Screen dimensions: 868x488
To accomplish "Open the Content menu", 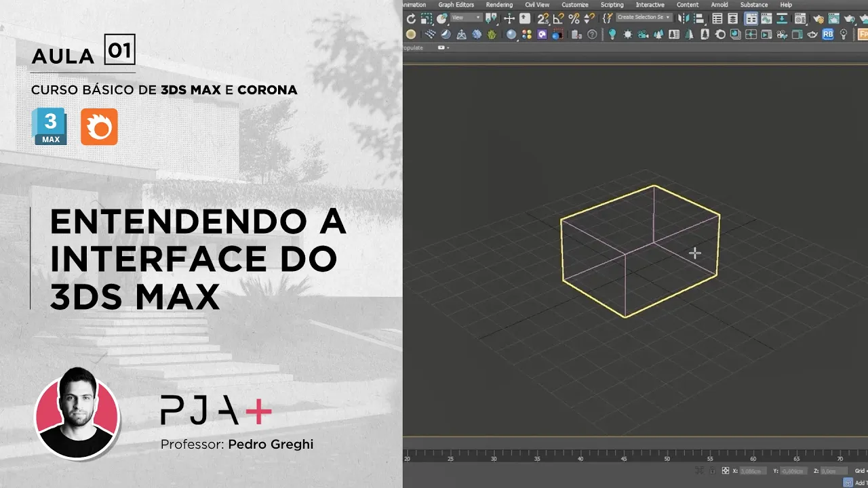I will (x=688, y=5).
